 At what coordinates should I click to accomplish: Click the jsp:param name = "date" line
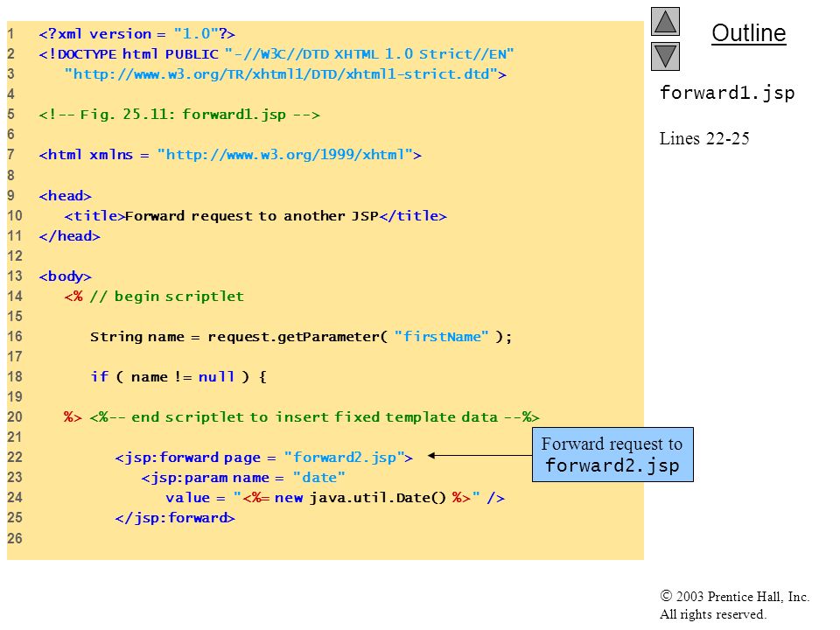(x=243, y=478)
